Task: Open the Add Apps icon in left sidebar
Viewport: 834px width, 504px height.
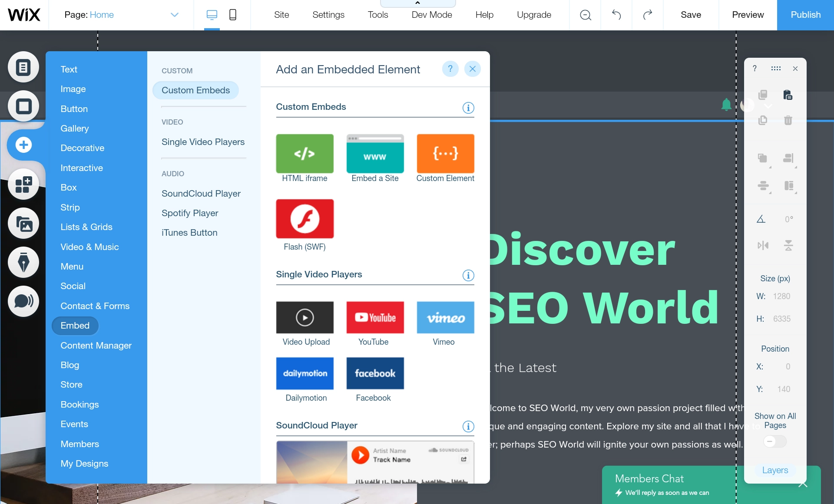Action: coord(23,184)
